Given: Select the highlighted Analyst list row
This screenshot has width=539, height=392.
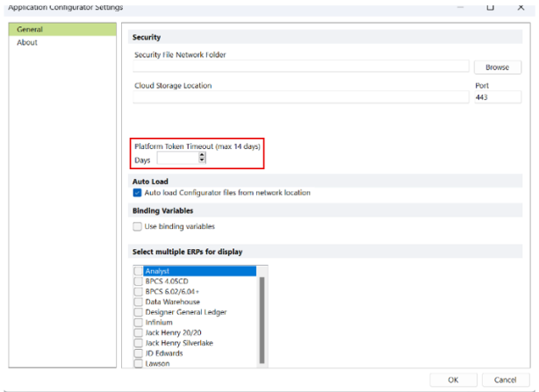Looking at the screenshot, I should [200, 271].
